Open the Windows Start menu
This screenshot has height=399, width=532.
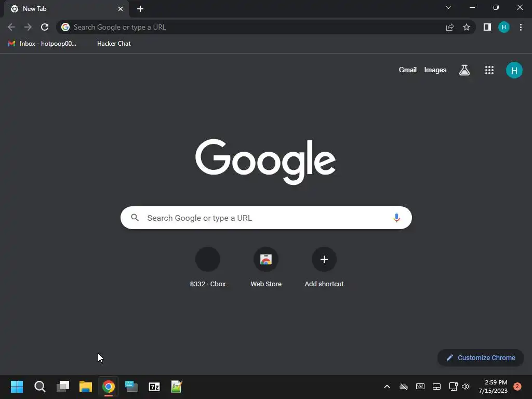tap(17, 387)
